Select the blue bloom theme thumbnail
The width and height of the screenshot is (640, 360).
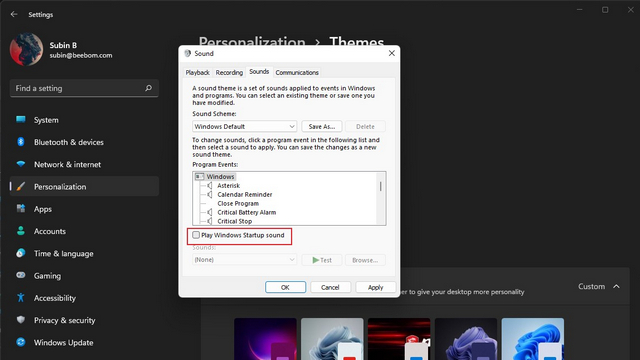point(533,339)
